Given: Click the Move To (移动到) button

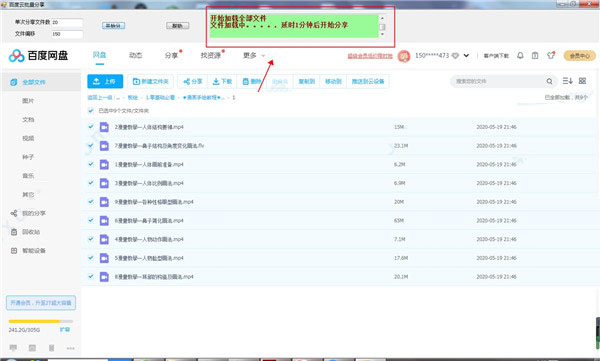Looking at the screenshot, I should 333,81.
